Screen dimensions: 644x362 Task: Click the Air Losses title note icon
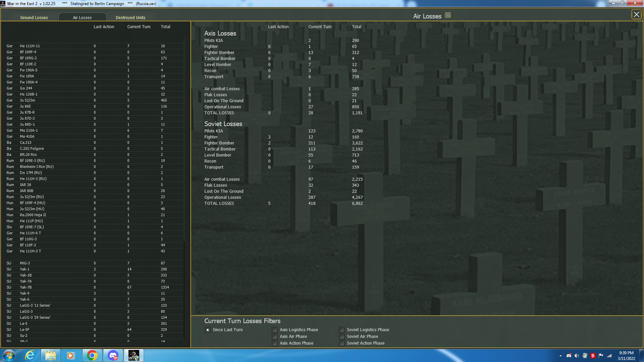tap(447, 15)
